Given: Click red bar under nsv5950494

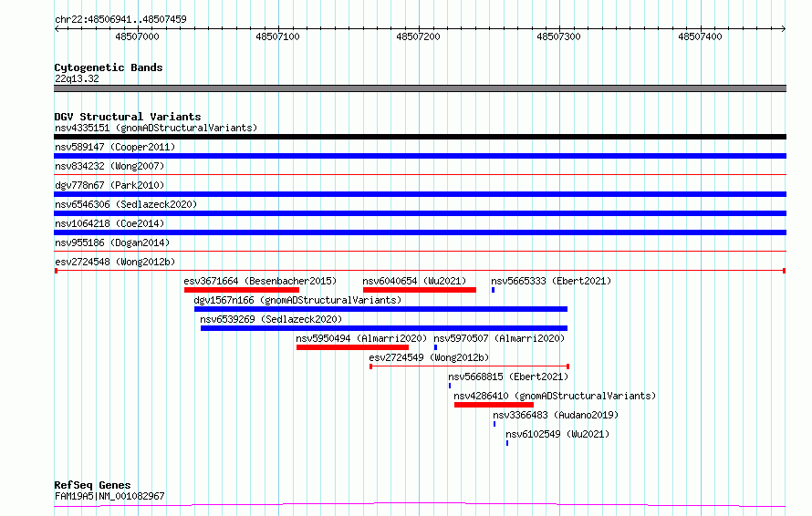Looking at the screenshot, I should (x=352, y=347).
